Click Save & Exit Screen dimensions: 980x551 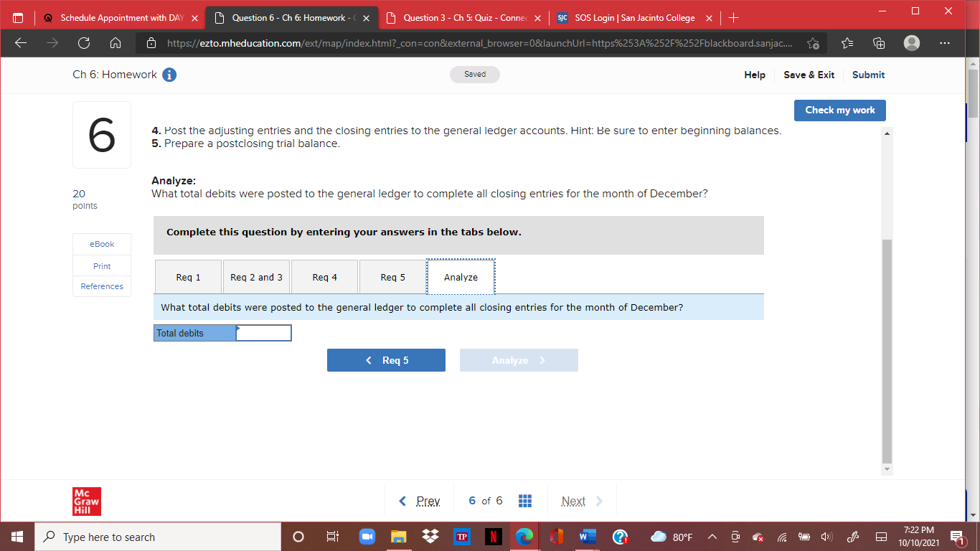[x=809, y=75]
